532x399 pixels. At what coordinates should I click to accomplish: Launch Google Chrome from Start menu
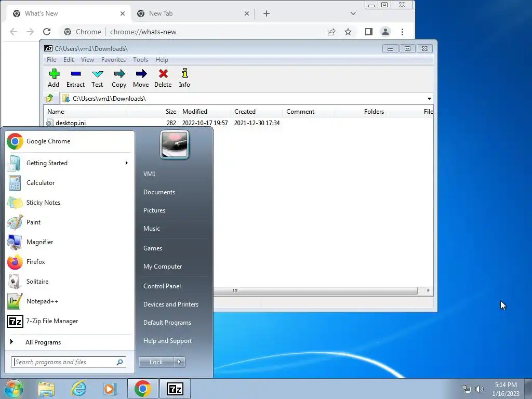70,141
